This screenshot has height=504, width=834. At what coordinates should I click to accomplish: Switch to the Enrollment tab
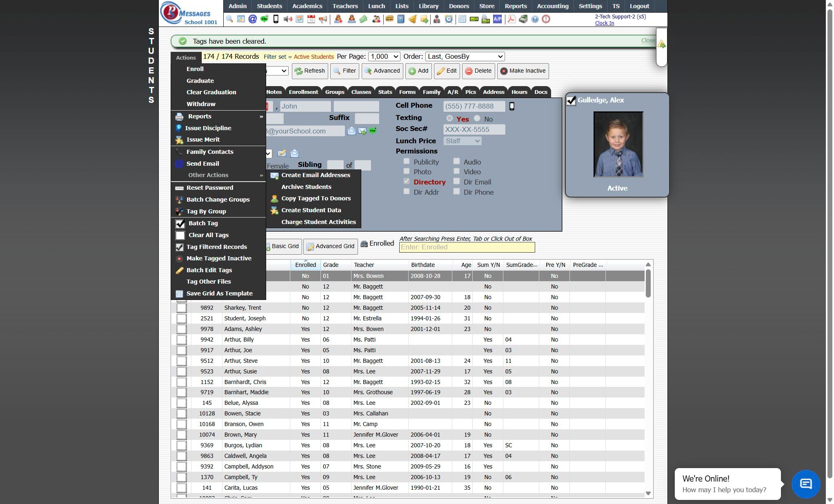click(x=303, y=92)
